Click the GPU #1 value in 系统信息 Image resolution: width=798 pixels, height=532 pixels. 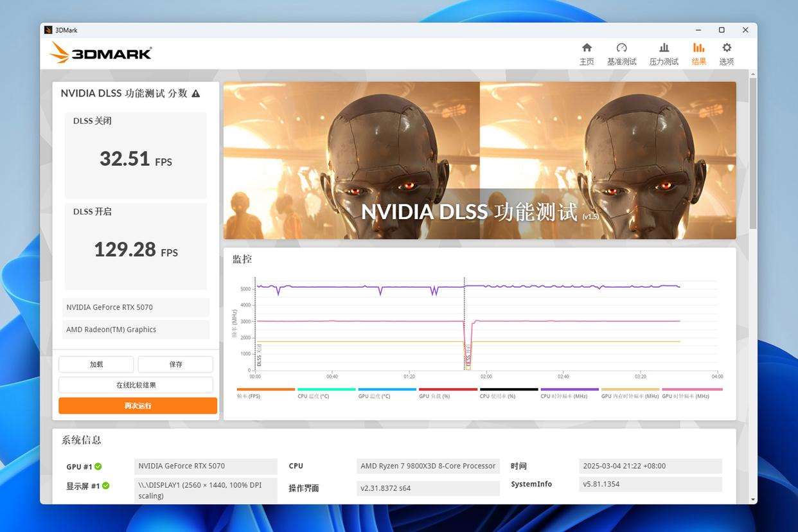click(x=206, y=466)
